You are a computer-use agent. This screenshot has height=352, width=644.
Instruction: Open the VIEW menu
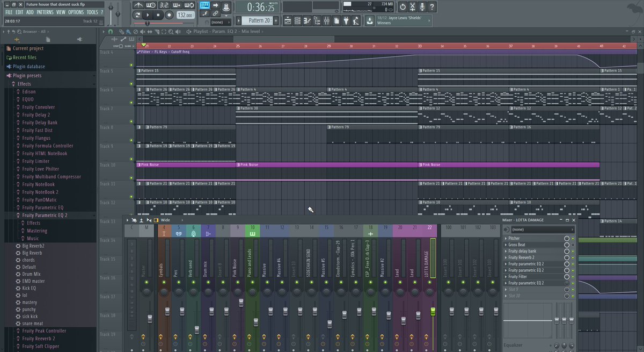pos(61,12)
